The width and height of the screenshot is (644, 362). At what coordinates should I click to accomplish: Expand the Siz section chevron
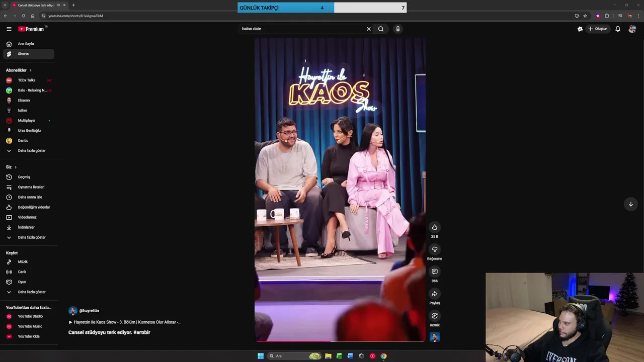coord(16,167)
